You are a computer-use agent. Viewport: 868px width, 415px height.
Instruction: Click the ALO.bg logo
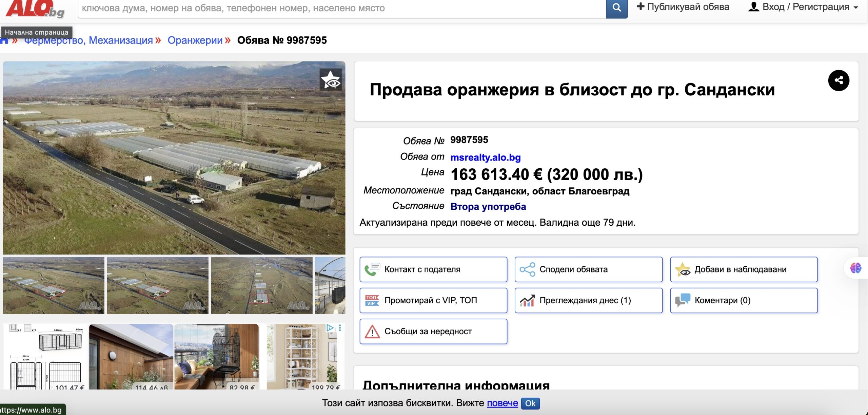point(34,9)
